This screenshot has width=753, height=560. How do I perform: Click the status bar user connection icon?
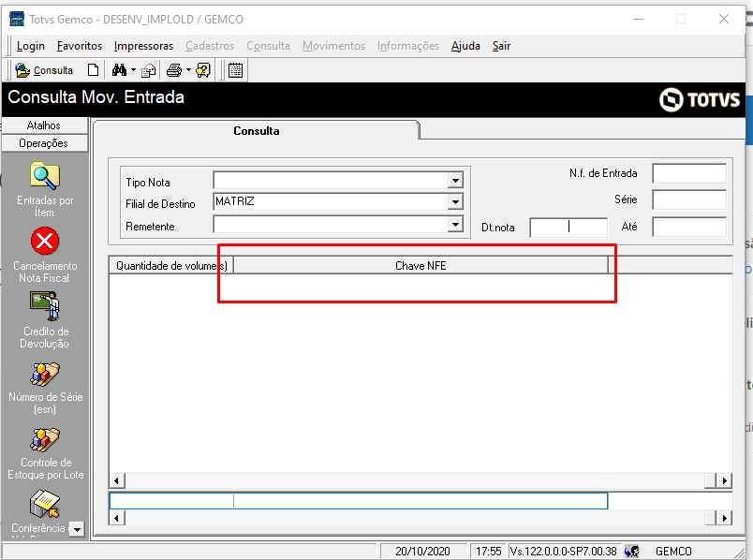coord(632,551)
